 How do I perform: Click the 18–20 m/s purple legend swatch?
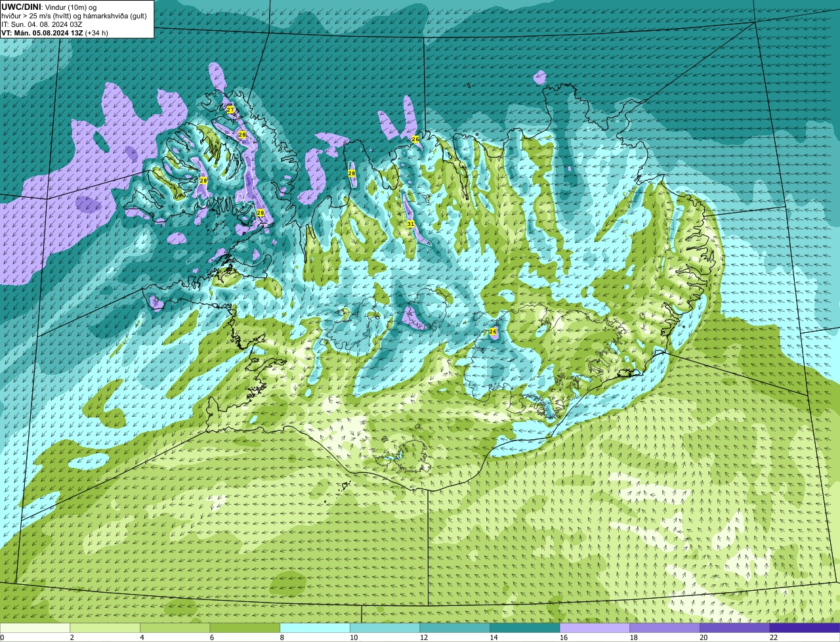(x=665, y=628)
